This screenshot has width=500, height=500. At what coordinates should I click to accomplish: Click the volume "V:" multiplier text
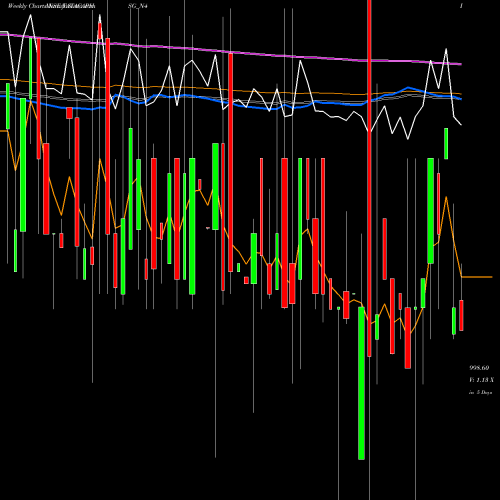pyautogui.click(x=481, y=380)
